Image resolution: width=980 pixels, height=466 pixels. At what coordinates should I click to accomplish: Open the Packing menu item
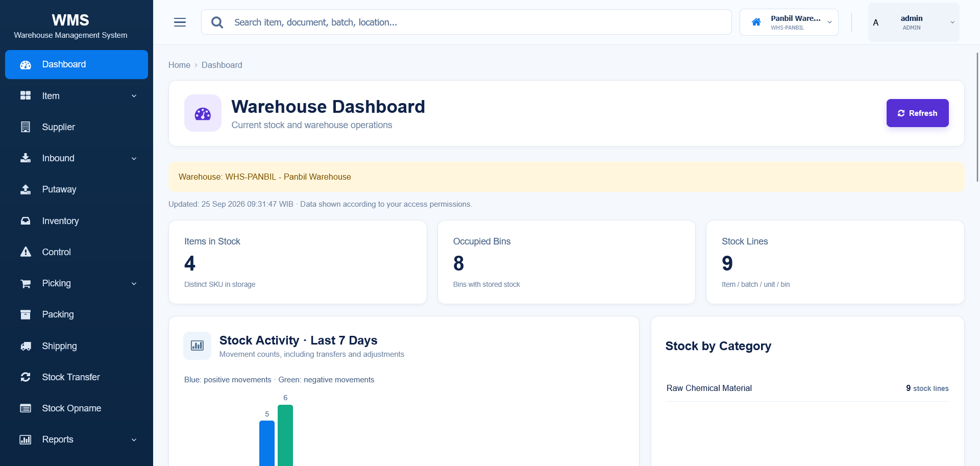pos(77,314)
